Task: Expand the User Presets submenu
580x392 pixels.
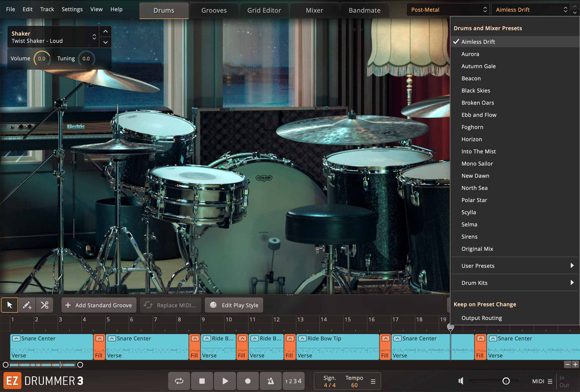Action: (x=515, y=266)
